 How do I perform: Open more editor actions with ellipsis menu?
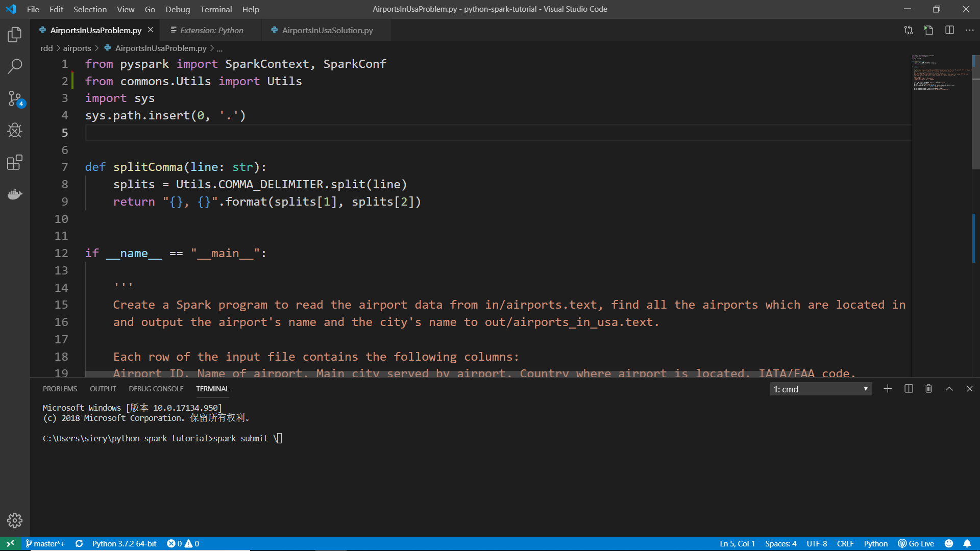(x=969, y=30)
